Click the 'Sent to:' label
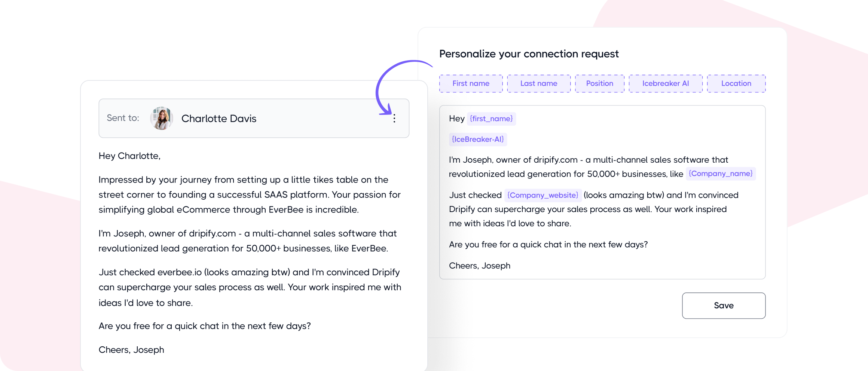The image size is (868, 371). 123,118
